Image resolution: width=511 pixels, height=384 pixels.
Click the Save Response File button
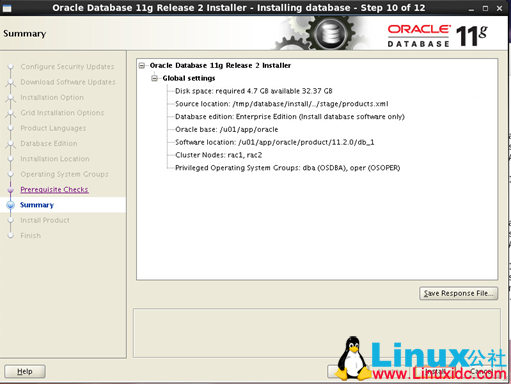pos(458,293)
